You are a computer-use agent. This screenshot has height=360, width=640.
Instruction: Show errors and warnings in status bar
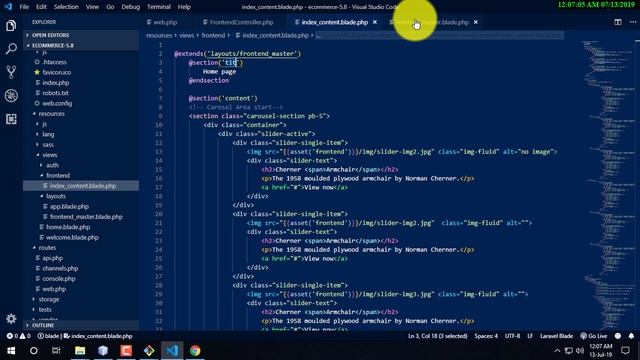18,336
